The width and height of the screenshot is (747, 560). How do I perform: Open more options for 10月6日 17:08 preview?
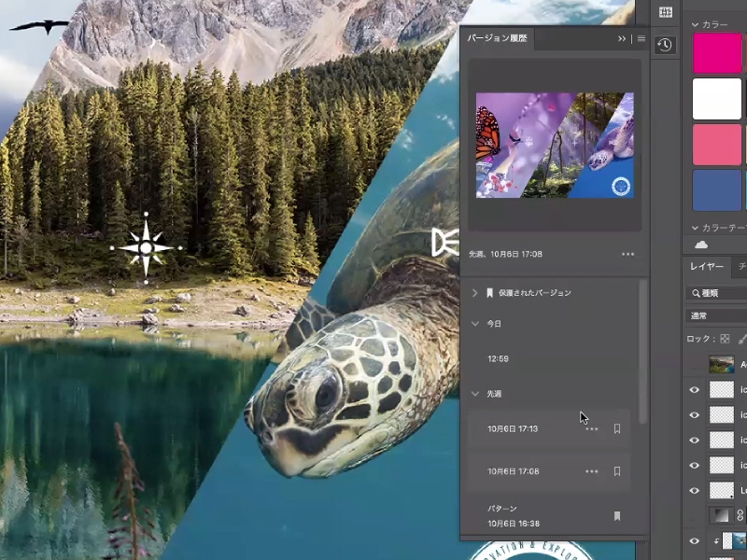pyautogui.click(x=627, y=254)
